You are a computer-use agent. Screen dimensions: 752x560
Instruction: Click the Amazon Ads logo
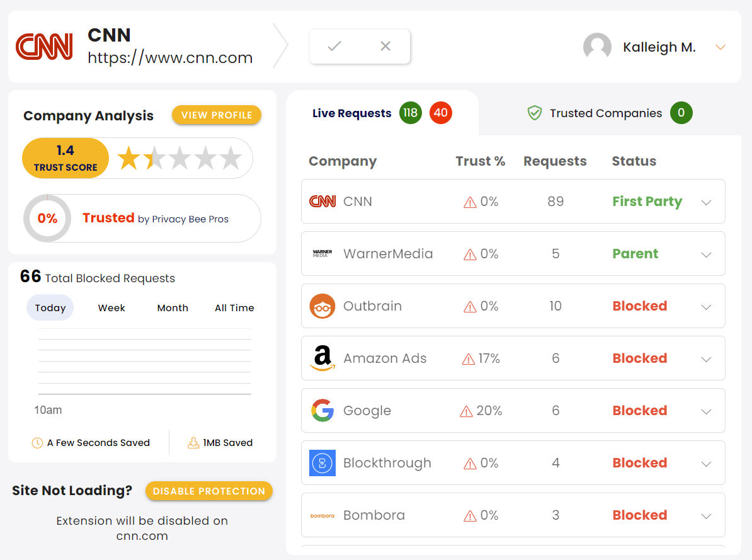[x=322, y=358]
